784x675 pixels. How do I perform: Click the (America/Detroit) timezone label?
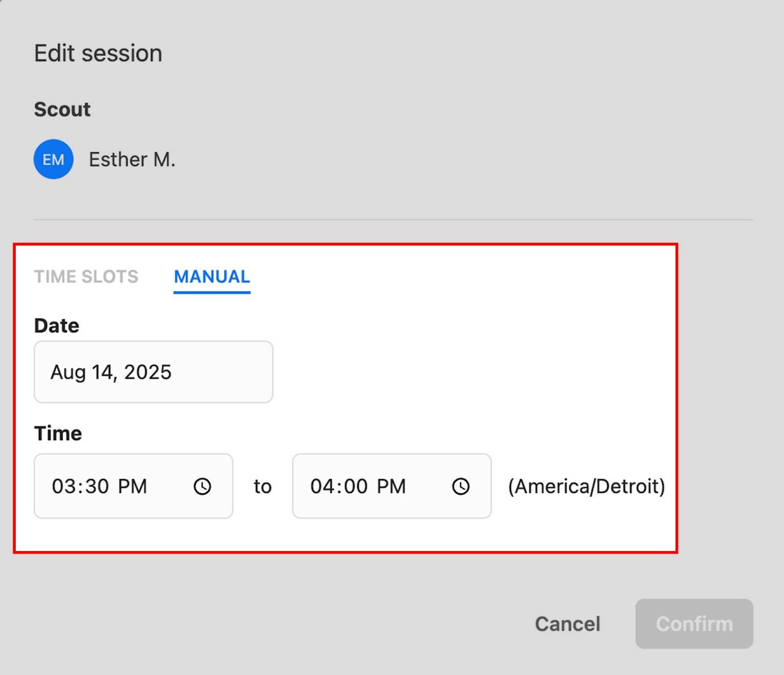click(x=587, y=486)
